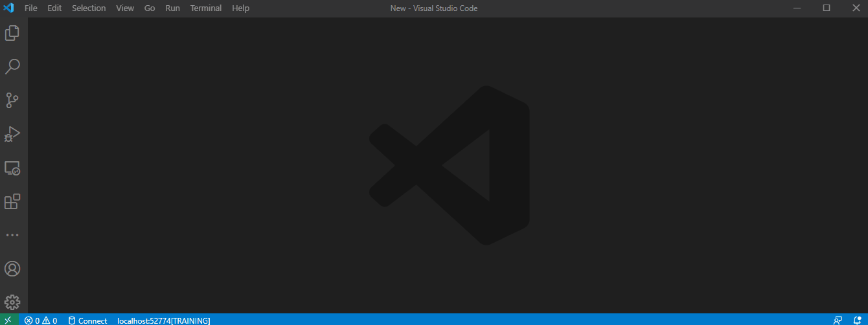The image size is (868, 325).
Task: Open the Run and Debug view
Action: (12, 134)
